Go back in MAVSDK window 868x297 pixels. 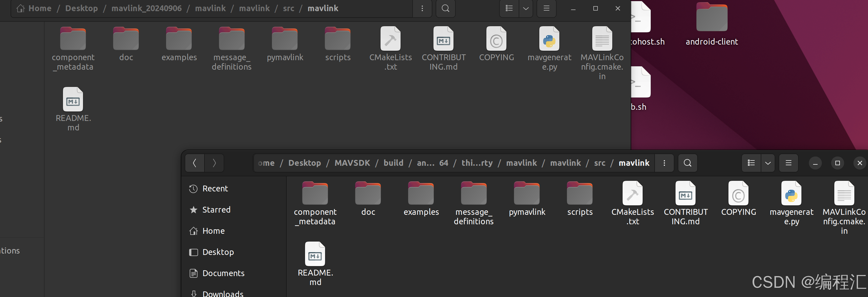click(x=194, y=163)
